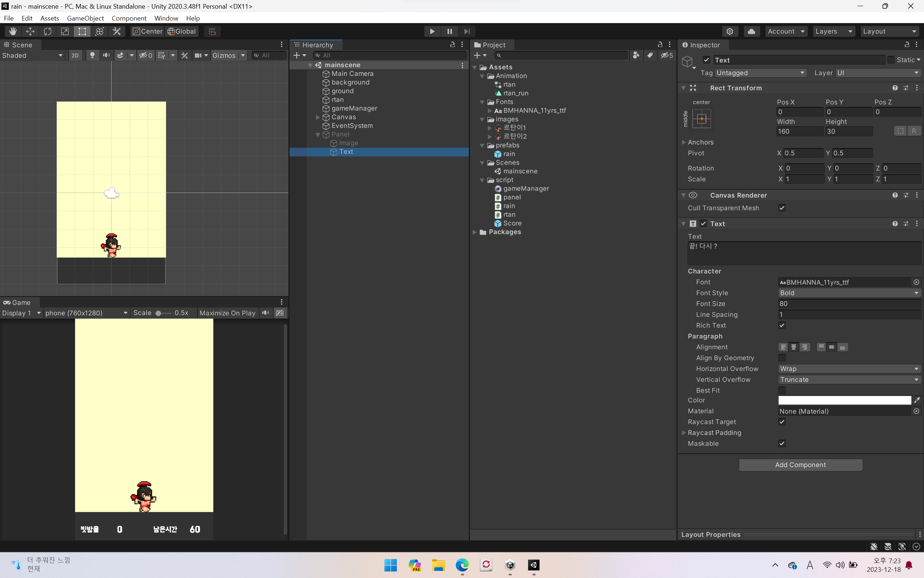
Task: Open Game aspect ratio dropdown
Action: [x=86, y=313]
